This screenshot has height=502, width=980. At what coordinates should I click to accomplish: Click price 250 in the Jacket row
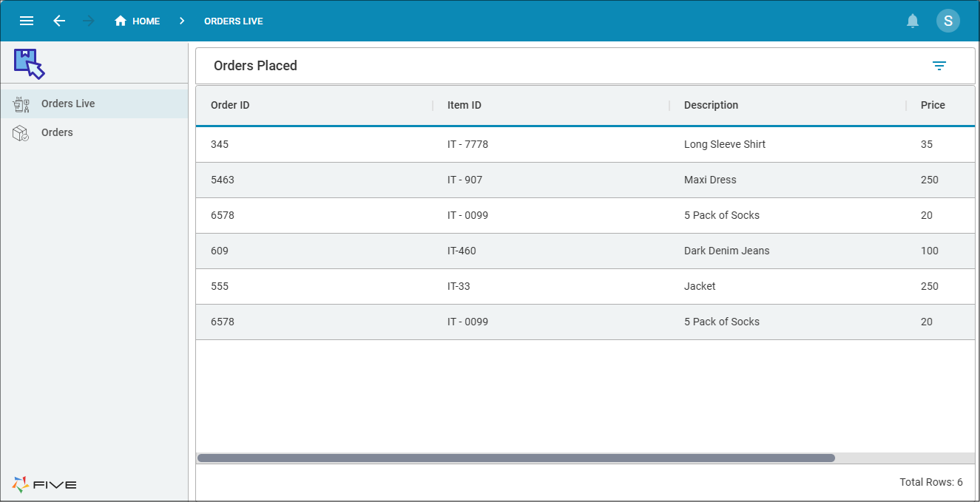930,286
